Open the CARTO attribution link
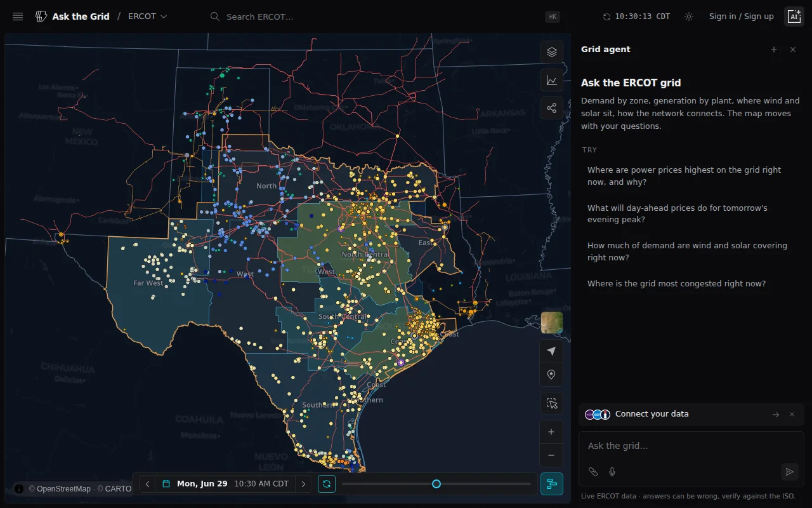The height and width of the screenshot is (508, 812). click(x=118, y=489)
